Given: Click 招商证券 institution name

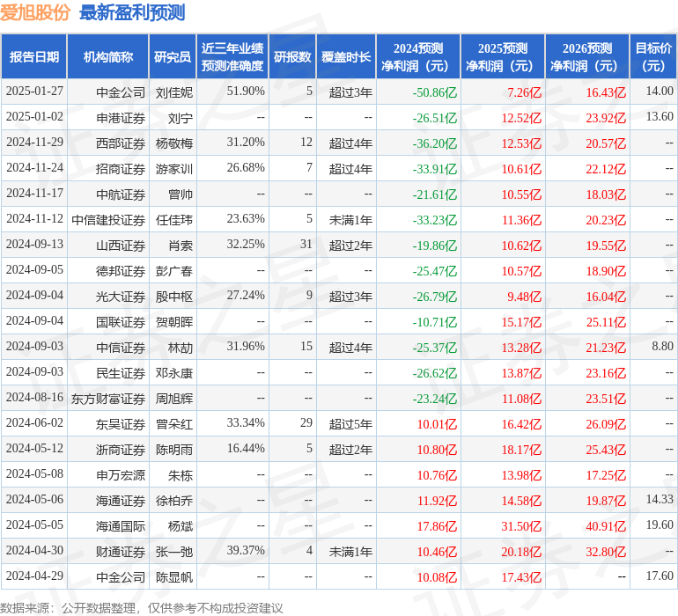Looking at the screenshot, I should coord(121,169).
